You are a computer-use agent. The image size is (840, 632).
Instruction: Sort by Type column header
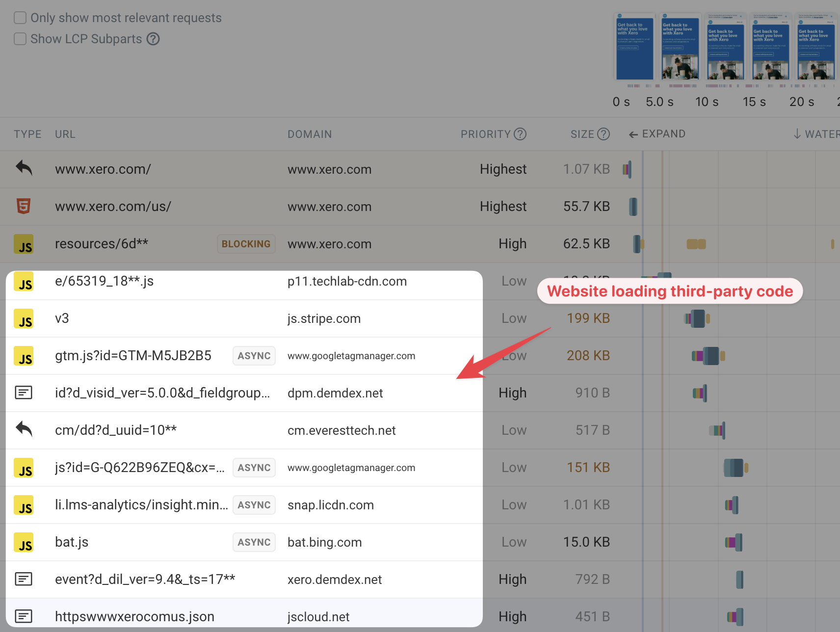(x=27, y=134)
